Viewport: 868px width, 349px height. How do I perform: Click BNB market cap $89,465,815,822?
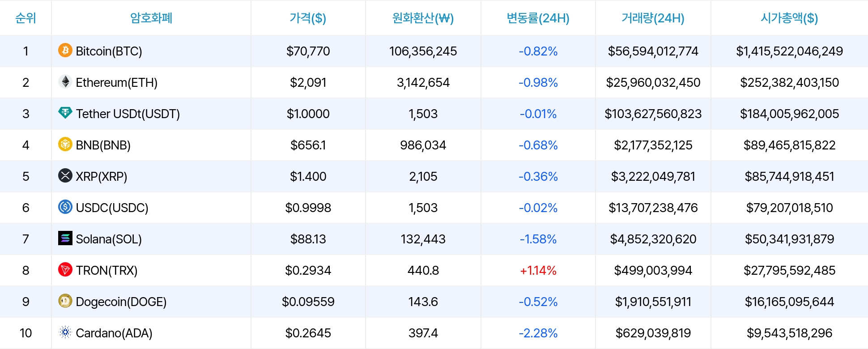[789, 145]
